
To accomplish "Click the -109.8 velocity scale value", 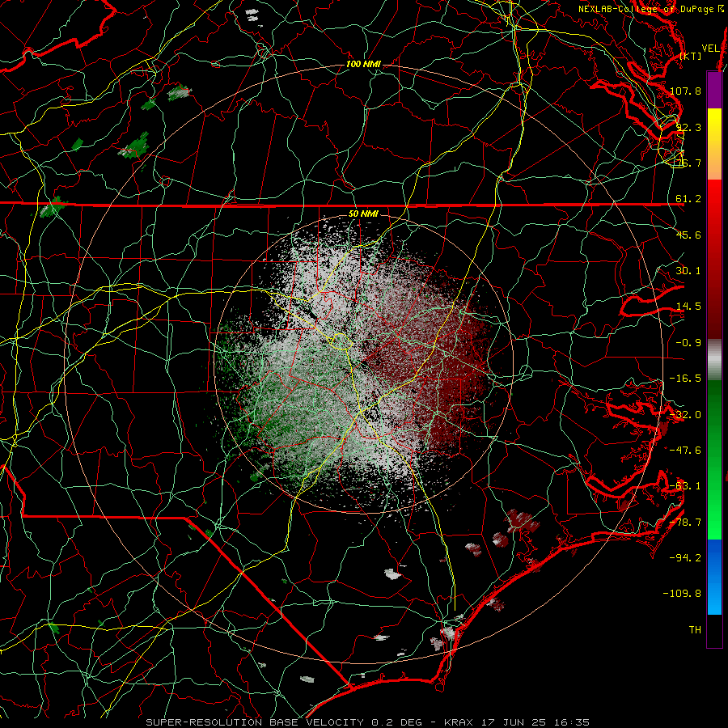I will pyautogui.click(x=683, y=594).
